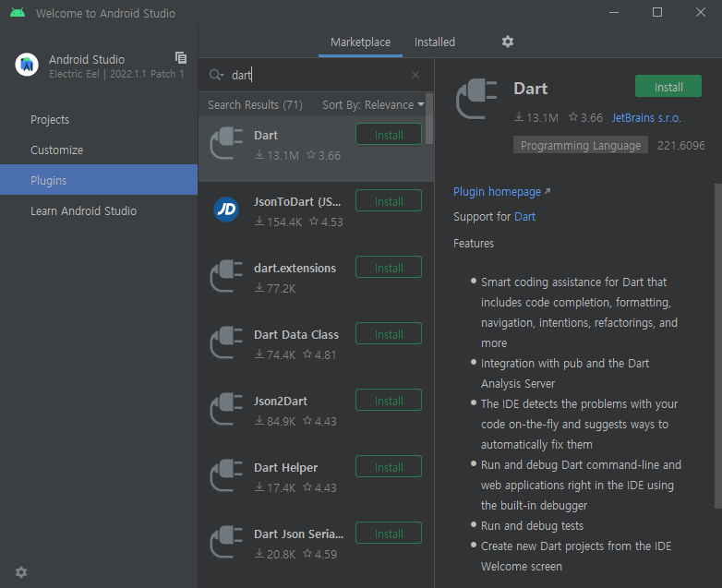This screenshot has height=588, width=722.
Task: Click the Dart Json Serializable plugin icon
Action: point(226,543)
